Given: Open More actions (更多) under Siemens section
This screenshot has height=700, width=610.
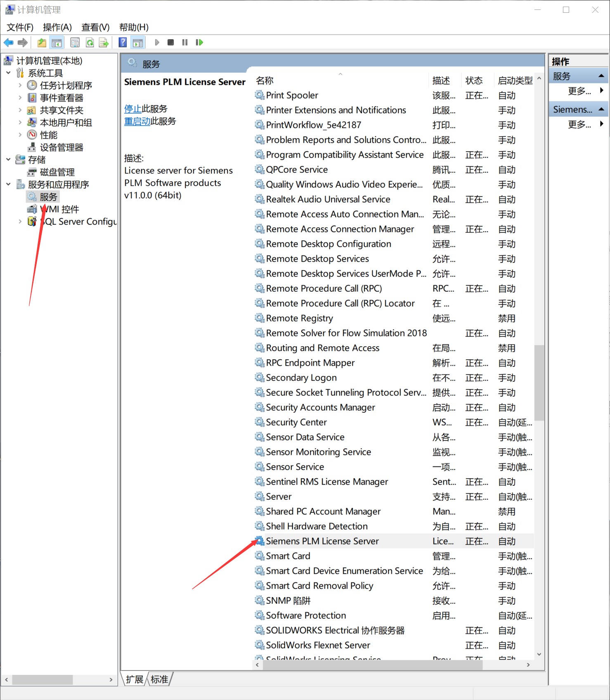Looking at the screenshot, I should pos(579,124).
